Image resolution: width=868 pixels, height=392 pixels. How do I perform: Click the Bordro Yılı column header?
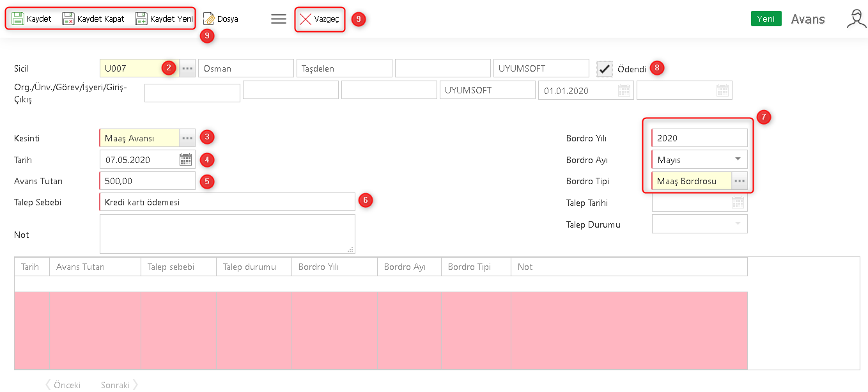(334, 267)
